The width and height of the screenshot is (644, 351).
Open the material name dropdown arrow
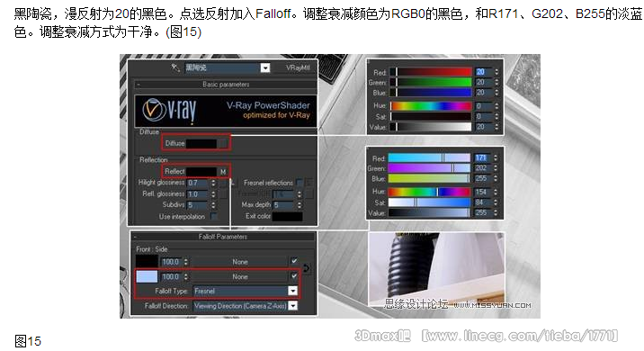click(265, 67)
